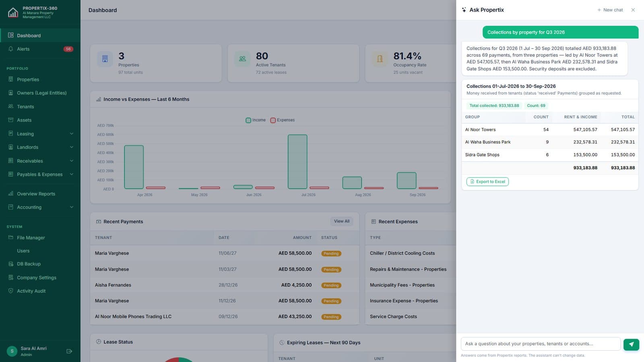Click the Aisha Fernandes payment row
The height and width of the screenshot is (362, 644).
pos(225,285)
